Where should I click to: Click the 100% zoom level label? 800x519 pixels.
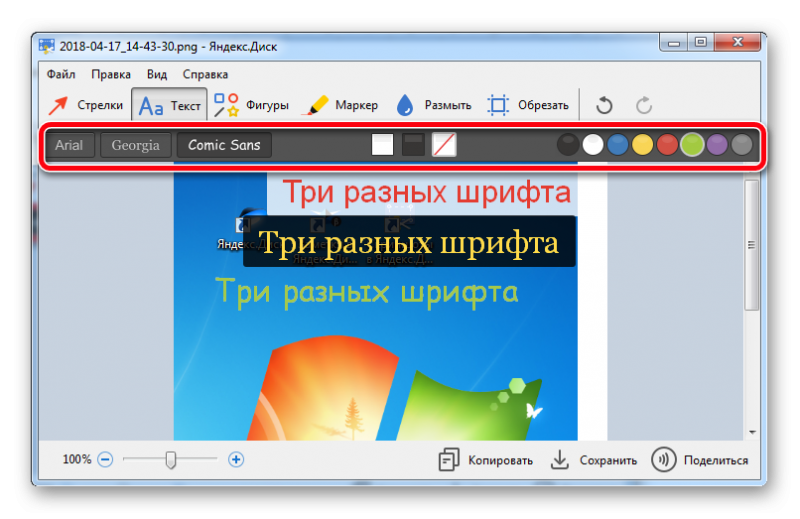[77, 459]
